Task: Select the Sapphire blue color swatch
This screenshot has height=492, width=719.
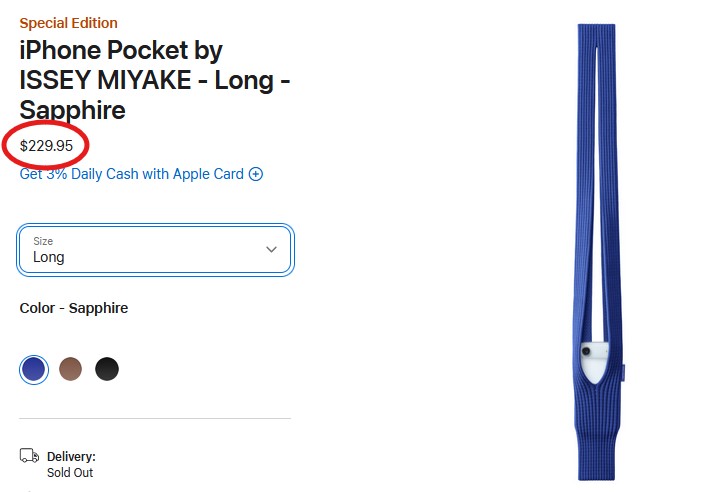Action: 33,369
